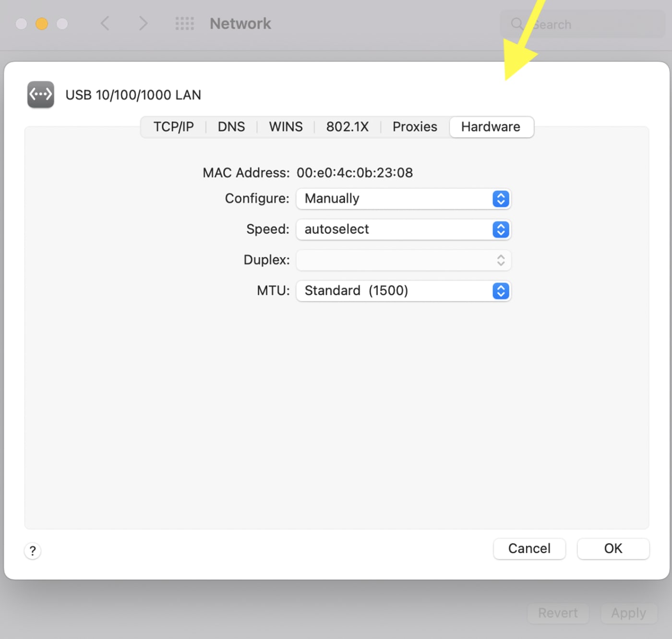The image size is (672, 639).
Task: Click the show all preferences grid icon
Action: (x=184, y=24)
